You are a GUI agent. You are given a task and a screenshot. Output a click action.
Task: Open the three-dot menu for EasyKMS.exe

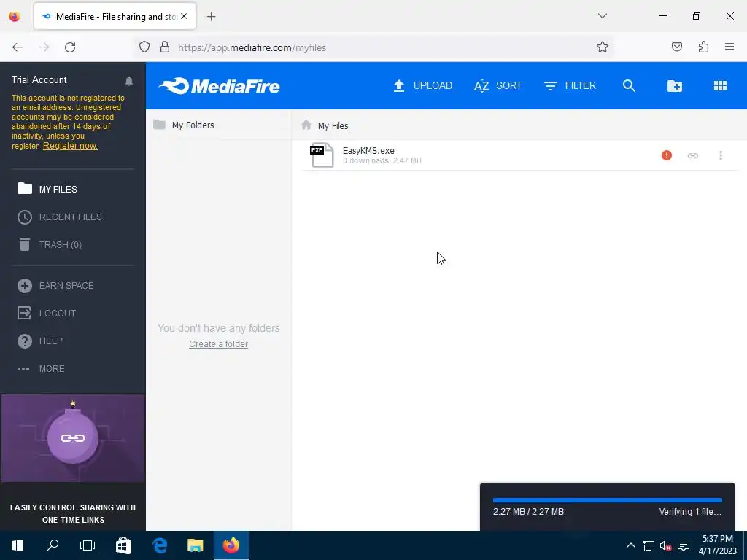click(x=720, y=155)
